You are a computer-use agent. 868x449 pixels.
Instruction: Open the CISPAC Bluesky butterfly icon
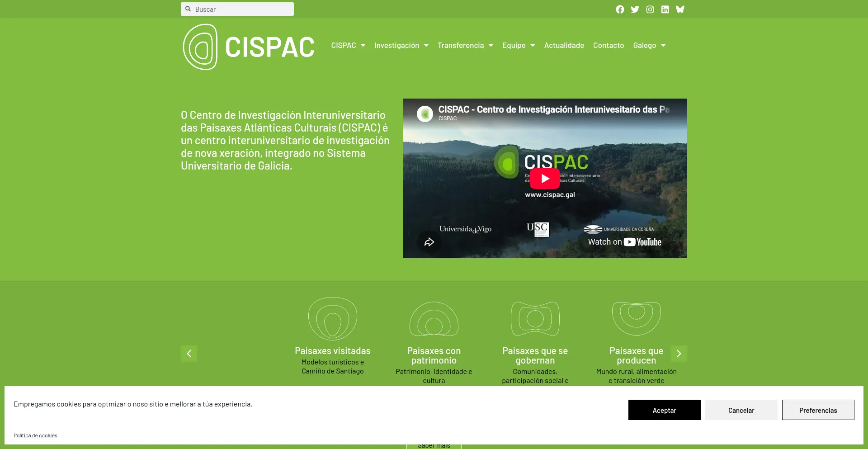tap(680, 9)
